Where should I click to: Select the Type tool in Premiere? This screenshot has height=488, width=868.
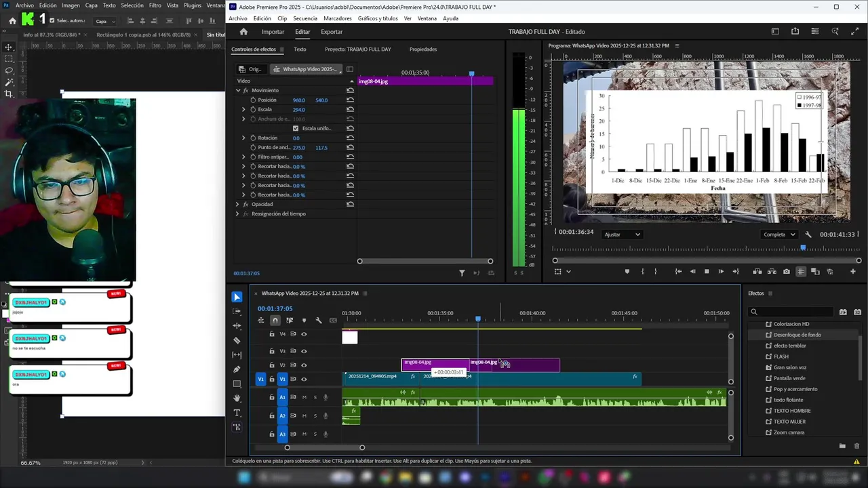click(x=237, y=413)
